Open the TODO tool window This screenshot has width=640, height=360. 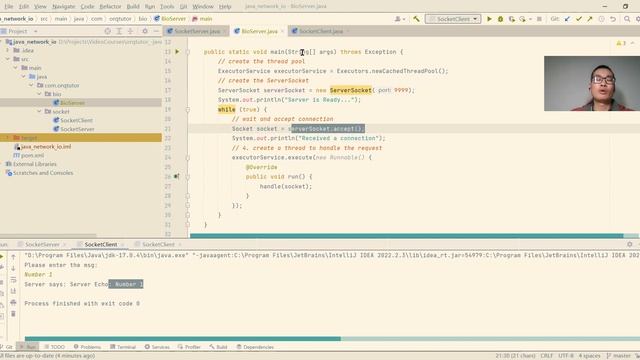click(x=55, y=347)
